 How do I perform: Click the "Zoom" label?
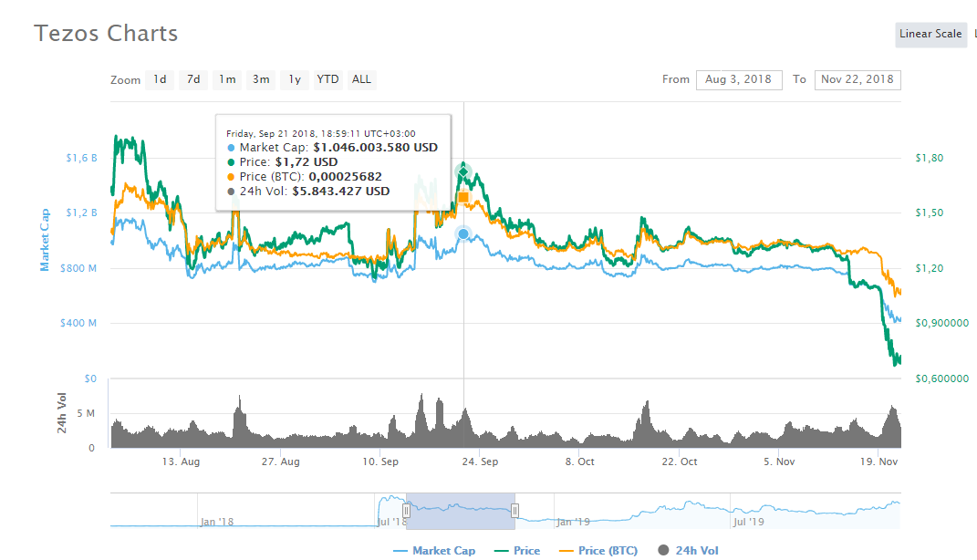[125, 80]
